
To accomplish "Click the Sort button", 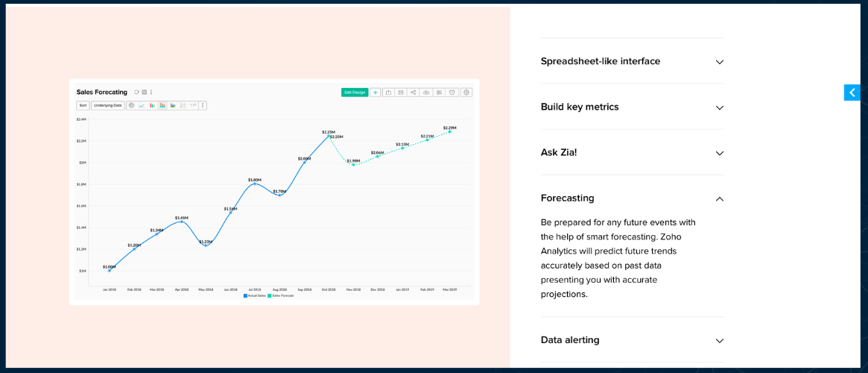I will click(83, 105).
